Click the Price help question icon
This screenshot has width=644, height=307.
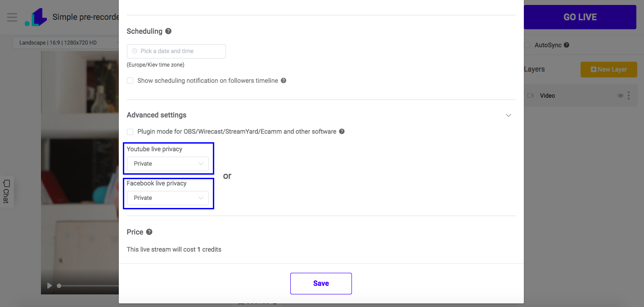click(149, 232)
